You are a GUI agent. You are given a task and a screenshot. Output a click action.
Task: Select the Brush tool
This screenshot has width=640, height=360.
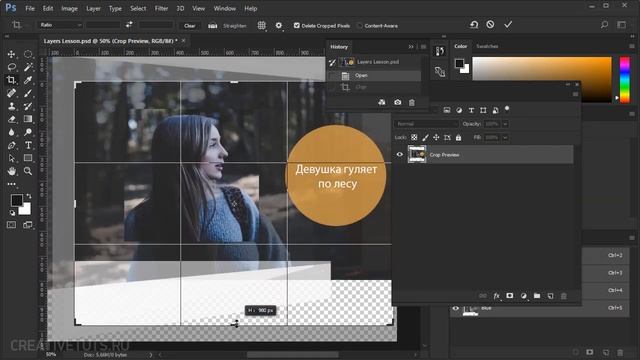[x=28, y=93]
